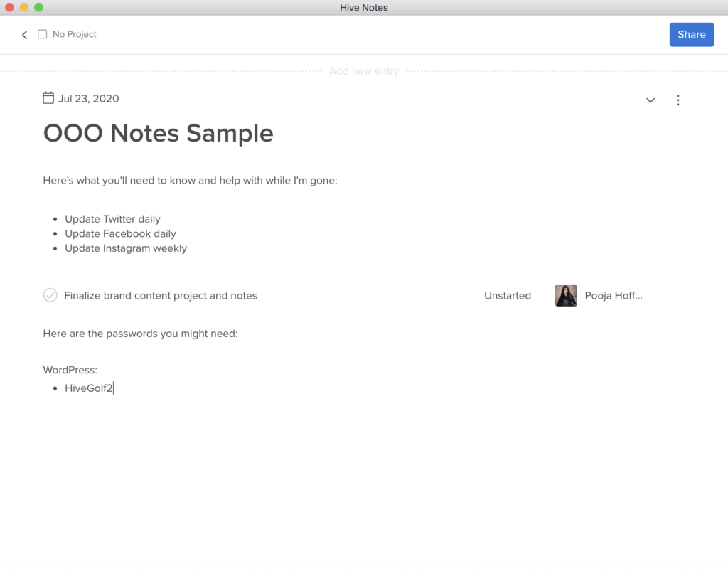Click the Pooja Hoff assignee name
The width and height of the screenshot is (728, 569).
613,296
